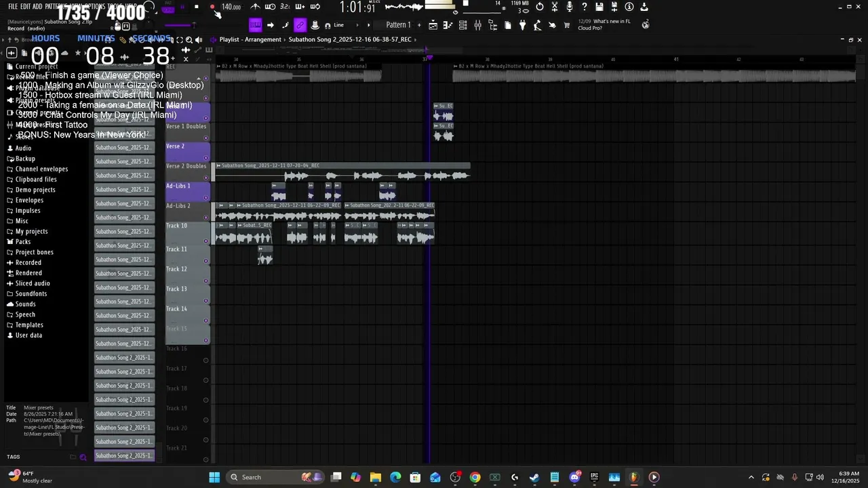Click the tempo field showing 140.000
The height and width of the screenshot is (488, 868).
(x=231, y=7)
